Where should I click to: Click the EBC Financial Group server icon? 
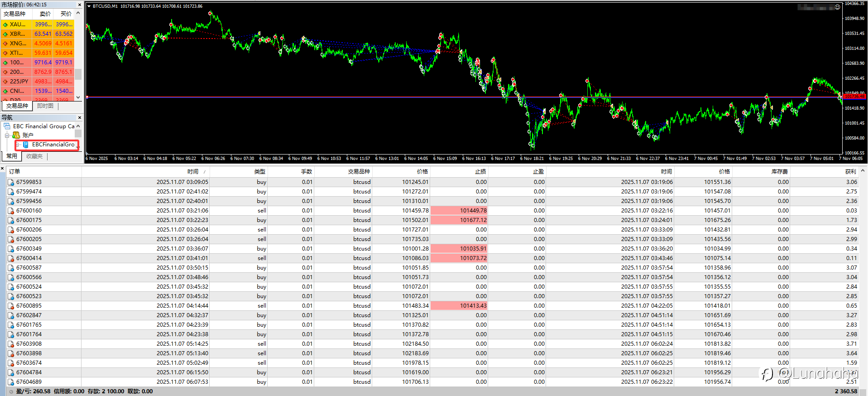click(x=7, y=126)
